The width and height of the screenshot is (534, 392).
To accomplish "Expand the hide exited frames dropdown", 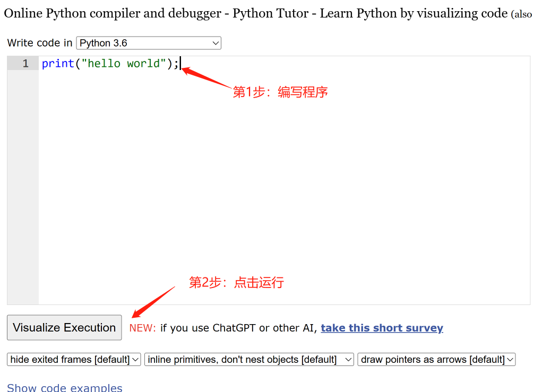I will 74,359.
